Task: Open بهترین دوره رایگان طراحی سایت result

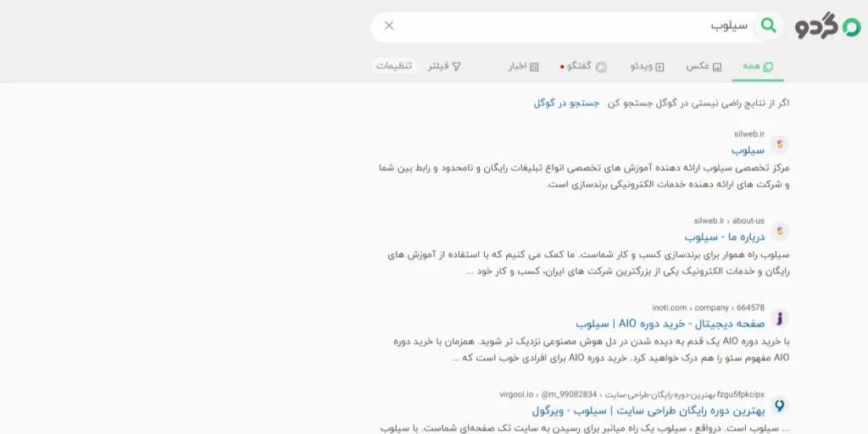Action: click(x=648, y=411)
